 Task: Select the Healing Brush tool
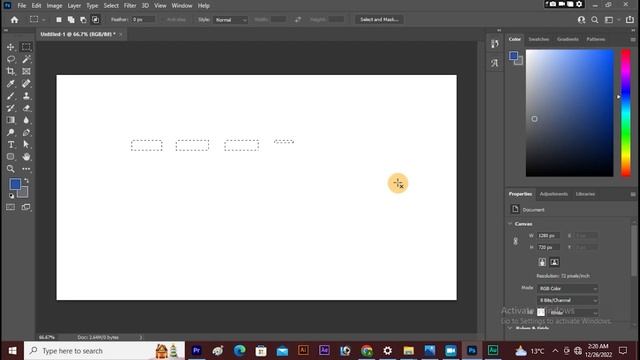26,84
